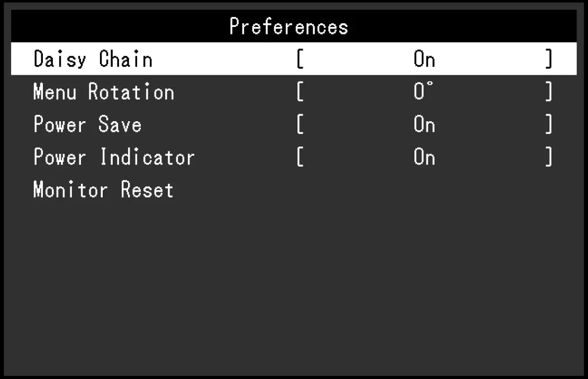Click the right bracket beside Daisy Chain
The image size is (588, 379).
pyautogui.click(x=549, y=59)
